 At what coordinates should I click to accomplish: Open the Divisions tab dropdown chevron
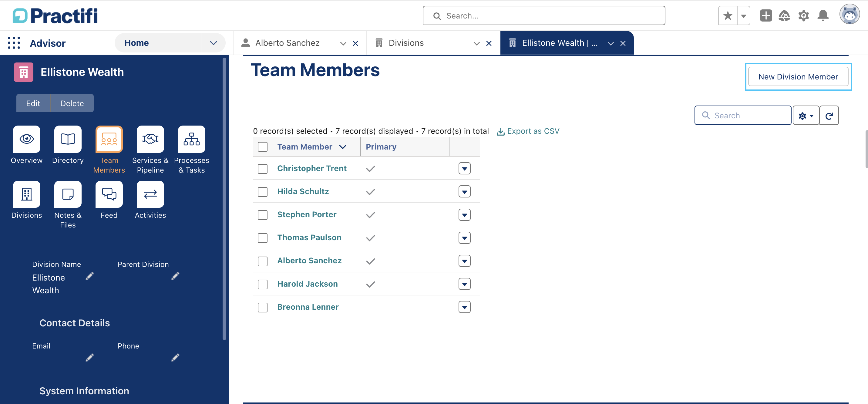(476, 43)
